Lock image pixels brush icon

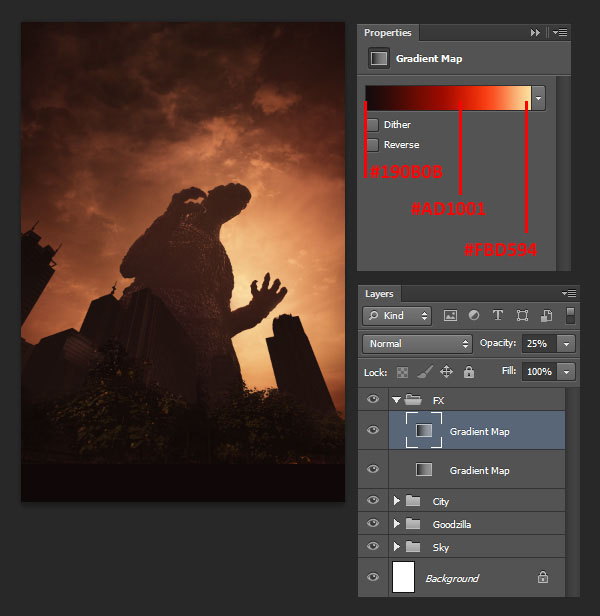pyautogui.click(x=425, y=372)
